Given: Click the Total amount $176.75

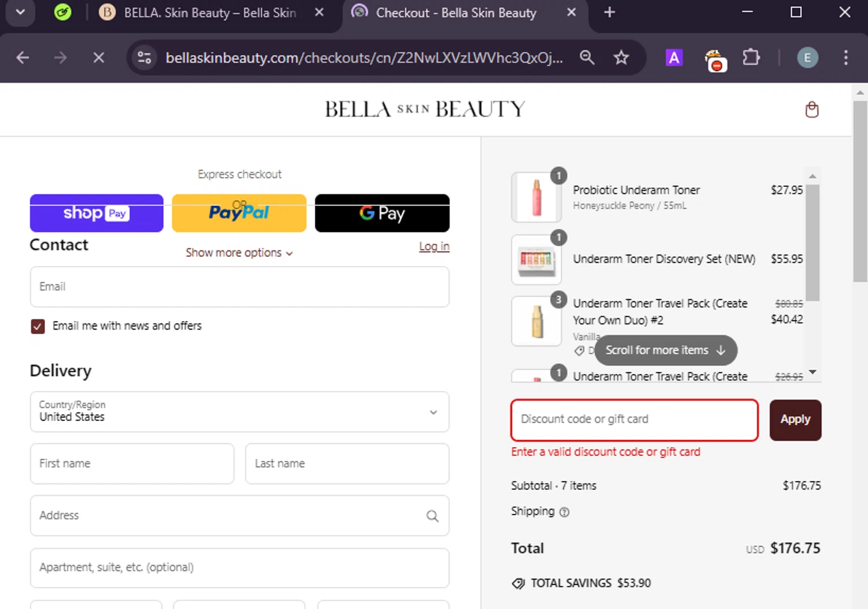Looking at the screenshot, I should tap(795, 548).
